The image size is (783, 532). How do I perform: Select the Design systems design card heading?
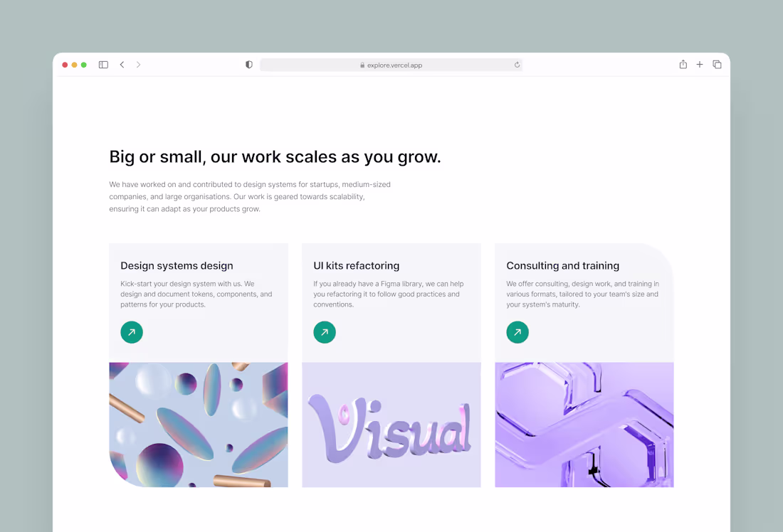(x=176, y=265)
